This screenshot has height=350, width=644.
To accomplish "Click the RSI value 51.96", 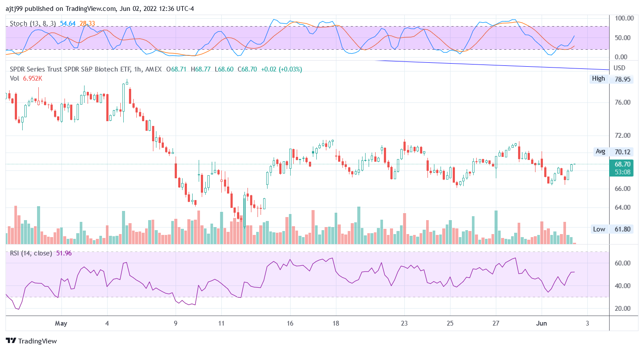I will [x=64, y=253].
